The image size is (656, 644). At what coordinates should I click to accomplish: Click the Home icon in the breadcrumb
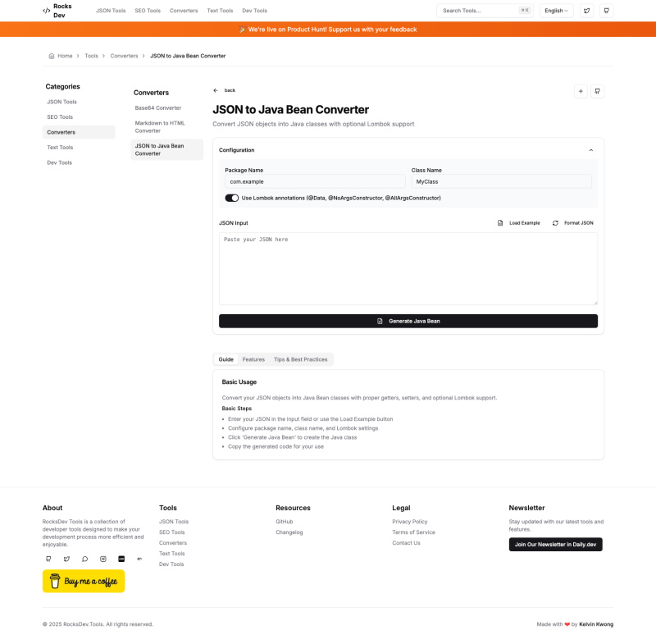click(52, 56)
